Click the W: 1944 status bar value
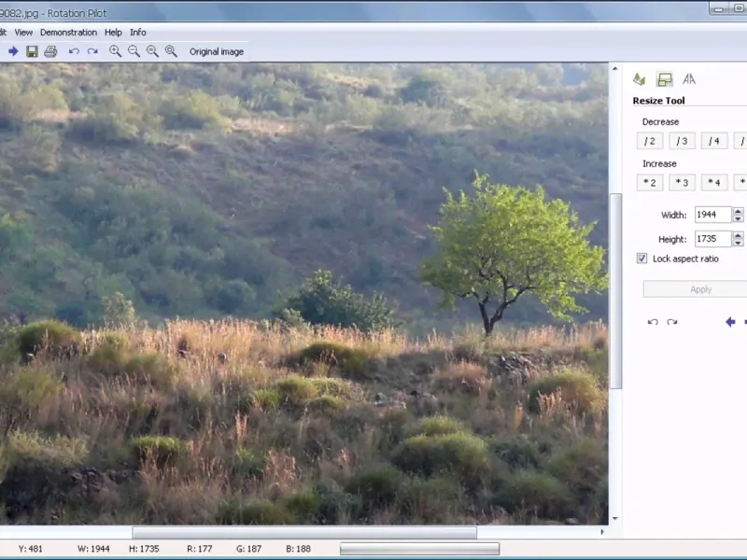 coord(93,549)
